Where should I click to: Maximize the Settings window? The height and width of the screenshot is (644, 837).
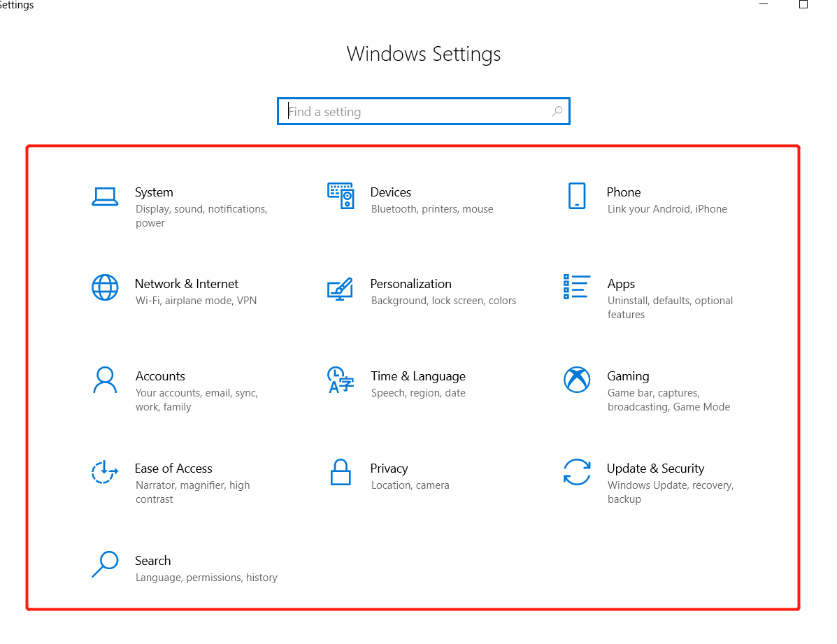pos(803,4)
